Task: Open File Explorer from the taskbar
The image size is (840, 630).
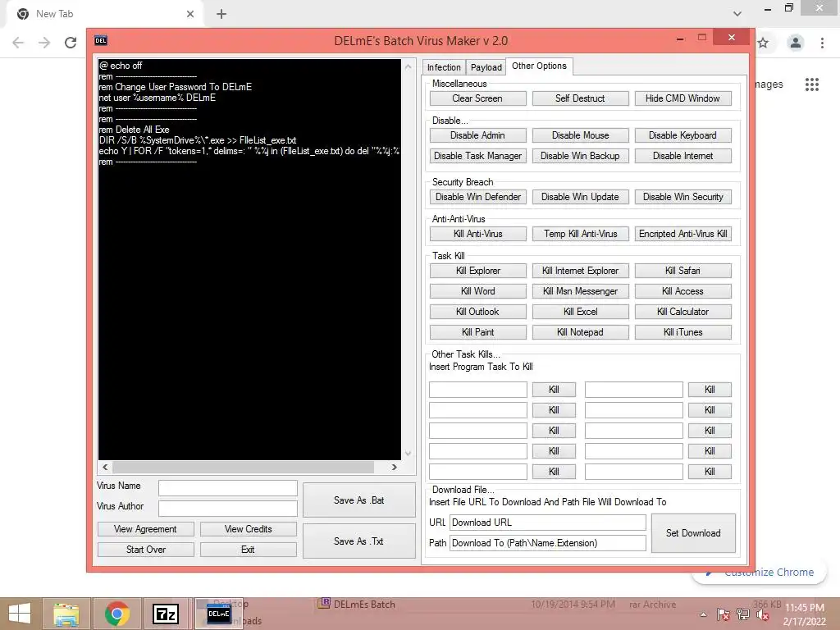Action: (x=66, y=614)
